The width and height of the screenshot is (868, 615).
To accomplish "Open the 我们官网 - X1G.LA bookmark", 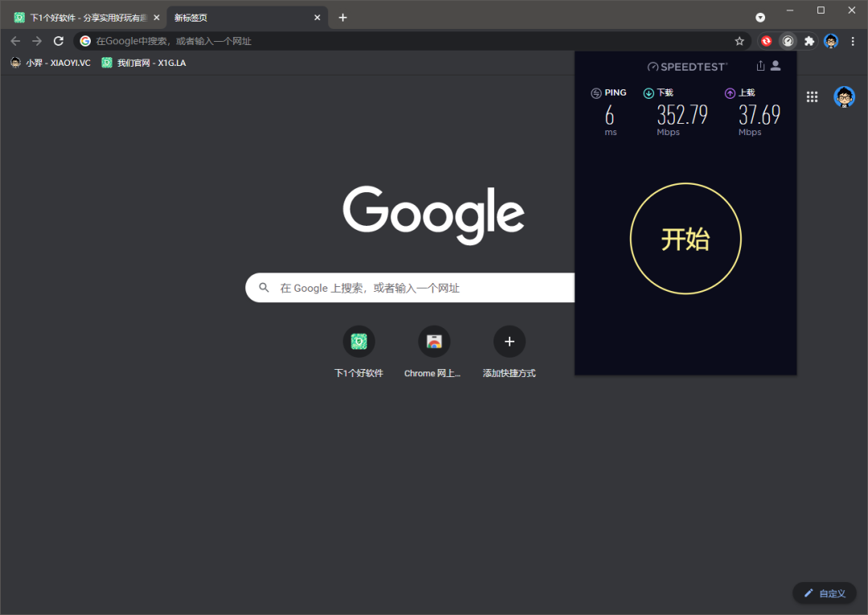I will pyautogui.click(x=144, y=63).
